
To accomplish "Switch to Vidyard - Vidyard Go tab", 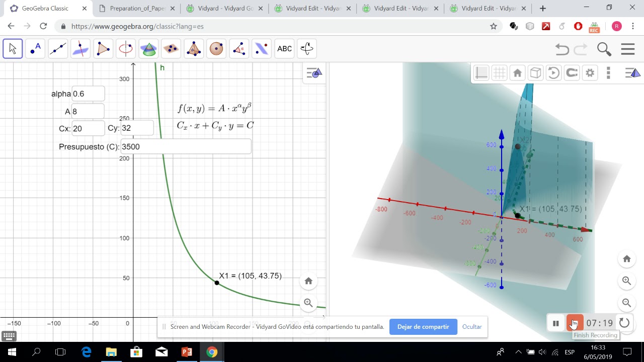I will coord(224,8).
